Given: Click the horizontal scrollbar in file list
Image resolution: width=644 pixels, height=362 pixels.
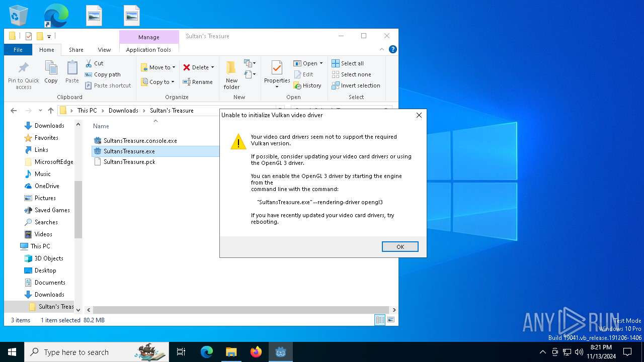Looking at the screenshot, I should [241, 310].
